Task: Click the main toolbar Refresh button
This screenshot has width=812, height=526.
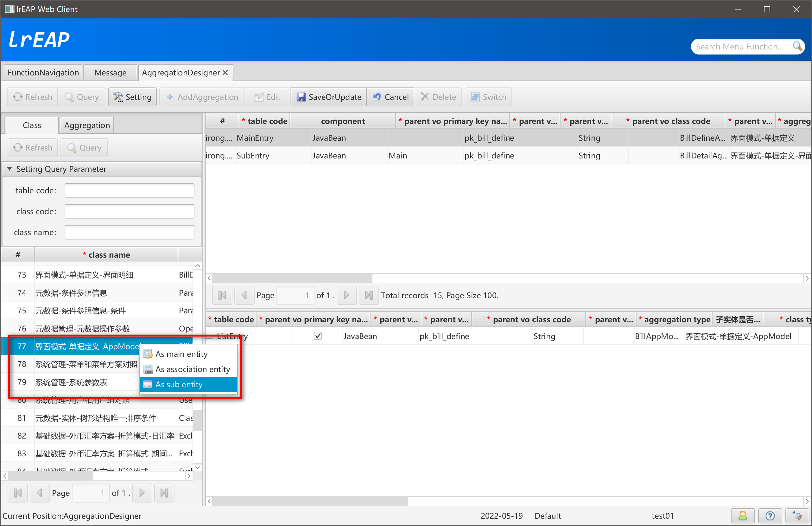Action: click(33, 97)
